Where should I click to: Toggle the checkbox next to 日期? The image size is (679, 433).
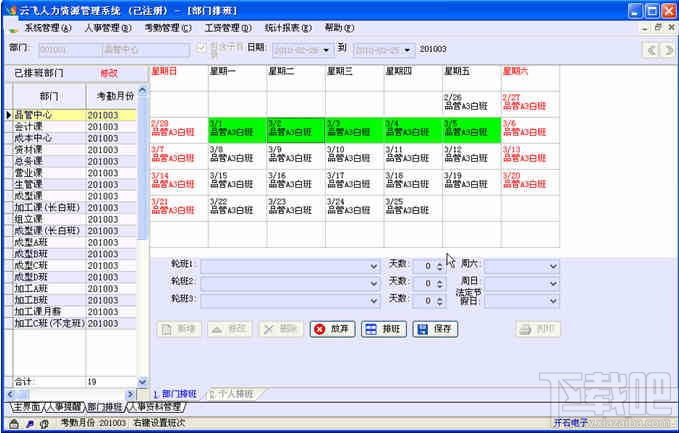click(x=201, y=48)
